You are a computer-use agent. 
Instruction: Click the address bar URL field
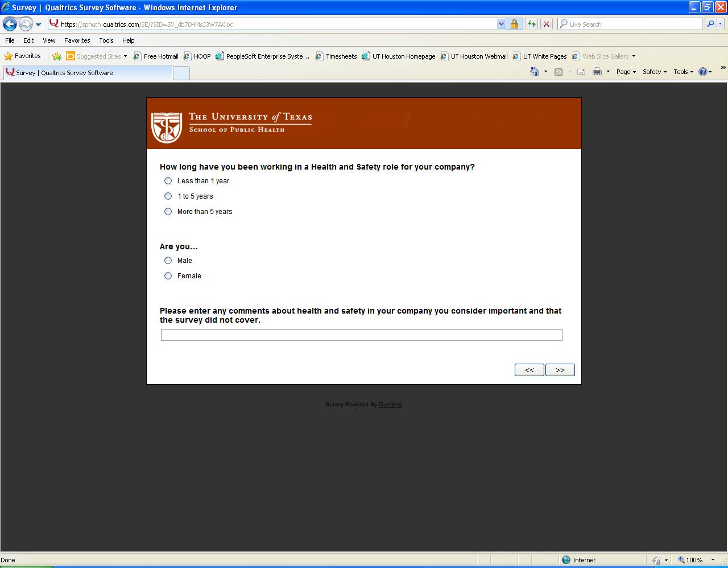273,24
